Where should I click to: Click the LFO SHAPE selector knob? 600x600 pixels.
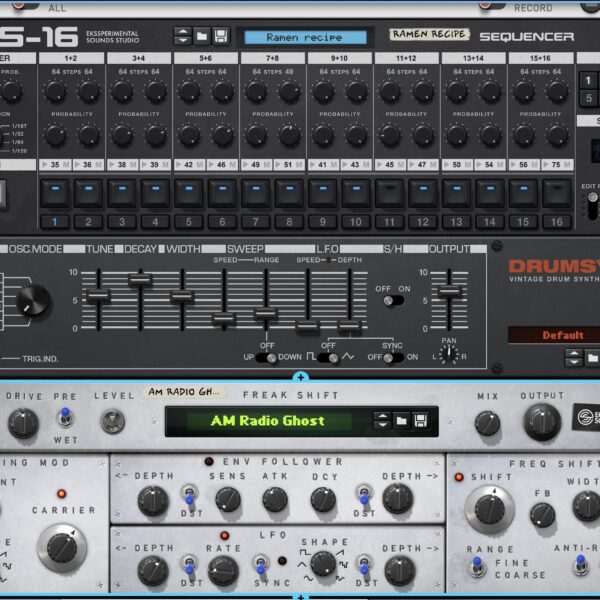tap(323, 564)
